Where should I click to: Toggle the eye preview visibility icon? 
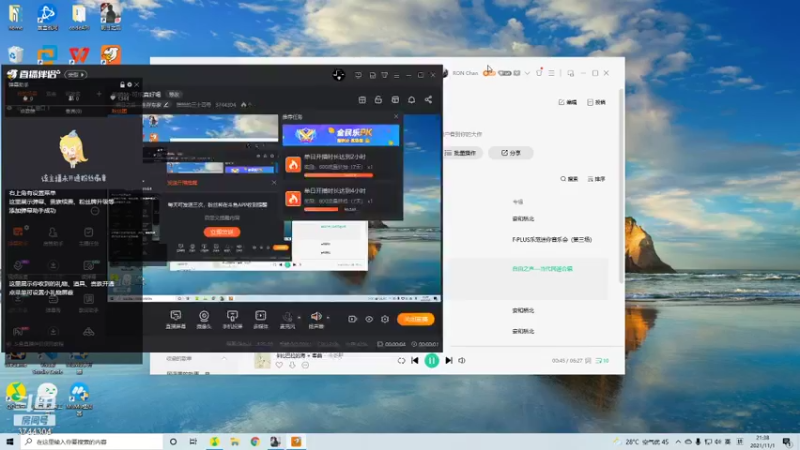point(369,319)
